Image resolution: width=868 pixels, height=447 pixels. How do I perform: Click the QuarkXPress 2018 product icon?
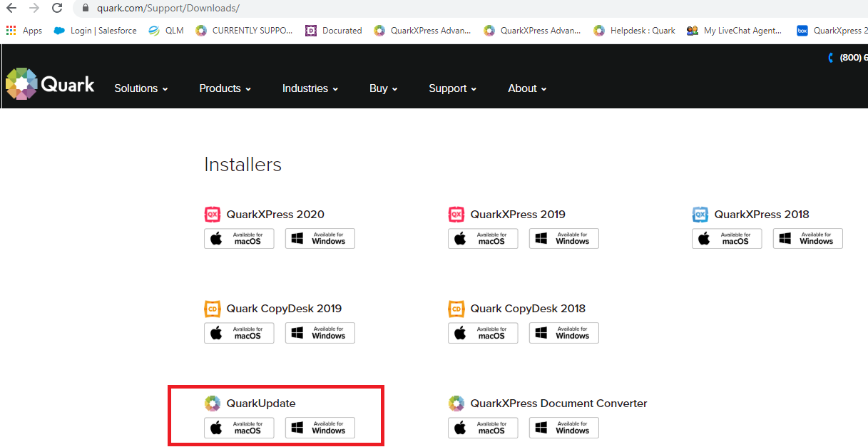click(x=700, y=215)
